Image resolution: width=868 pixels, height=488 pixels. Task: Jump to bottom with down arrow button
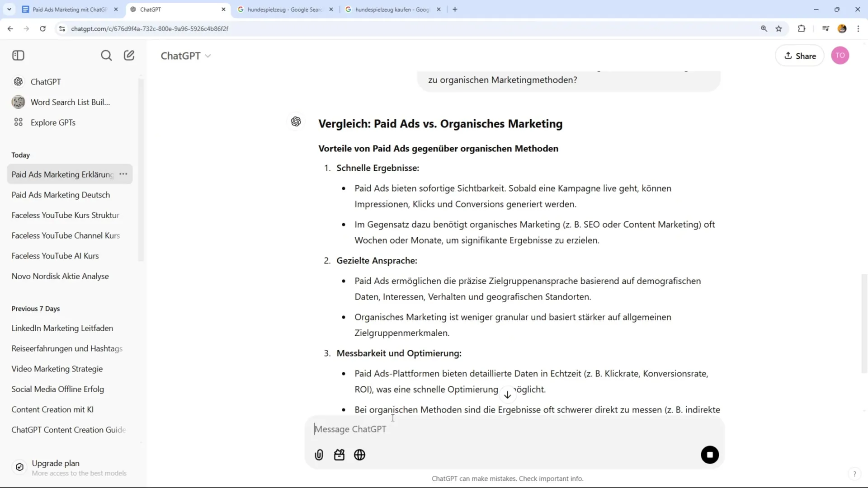507,394
